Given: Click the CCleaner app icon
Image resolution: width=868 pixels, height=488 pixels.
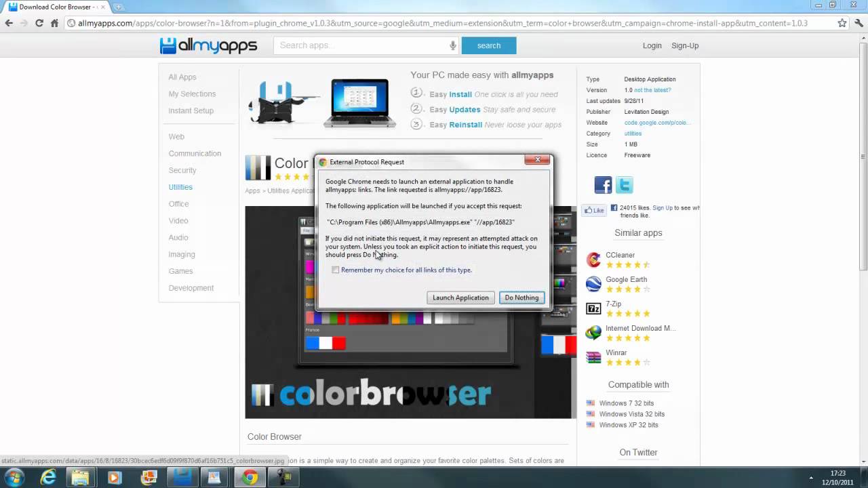Looking at the screenshot, I should (593, 260).
